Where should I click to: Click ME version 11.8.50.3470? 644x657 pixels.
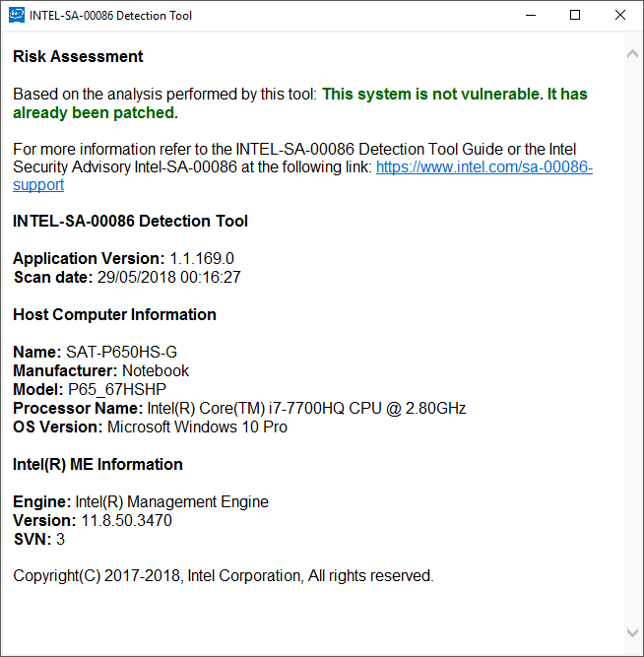tap(127, 520)
